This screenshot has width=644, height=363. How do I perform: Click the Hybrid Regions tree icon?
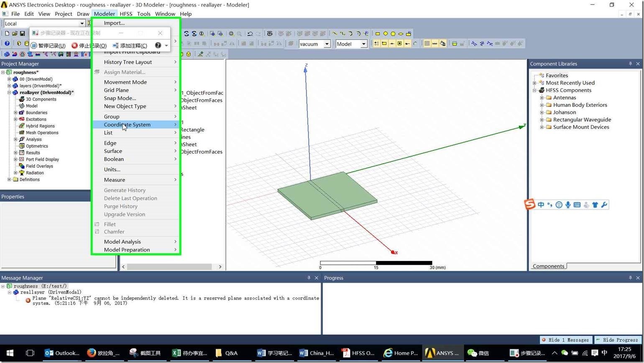[22, 126]
